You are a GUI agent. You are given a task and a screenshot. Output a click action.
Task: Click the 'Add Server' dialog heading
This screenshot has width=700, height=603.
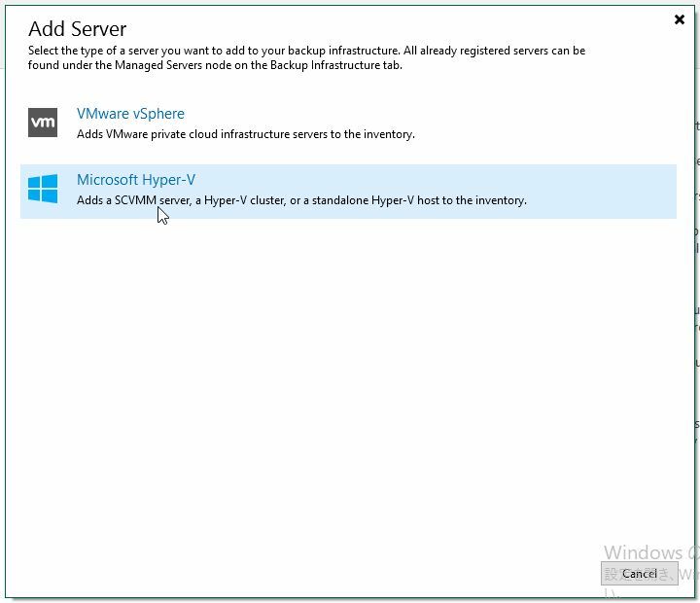[78, 29]
